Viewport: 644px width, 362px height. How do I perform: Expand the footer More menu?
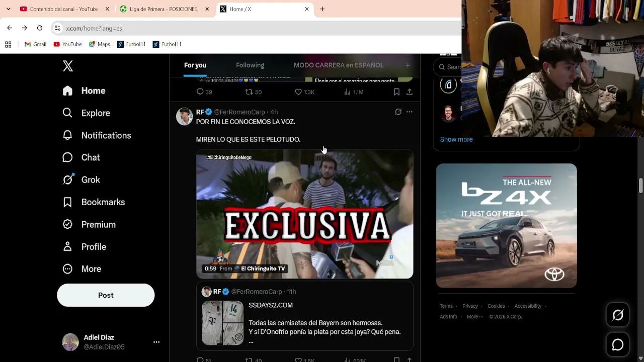point(475,317)
